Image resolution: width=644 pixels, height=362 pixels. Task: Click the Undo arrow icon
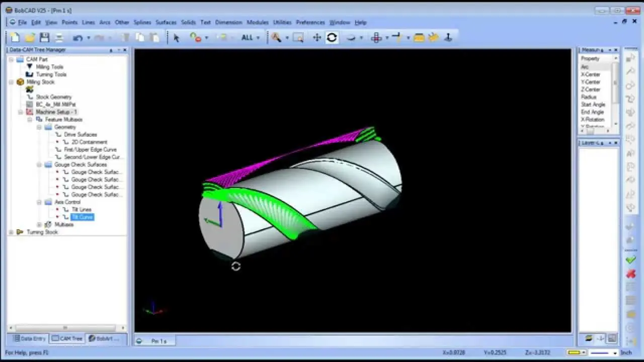pos(77,38)
